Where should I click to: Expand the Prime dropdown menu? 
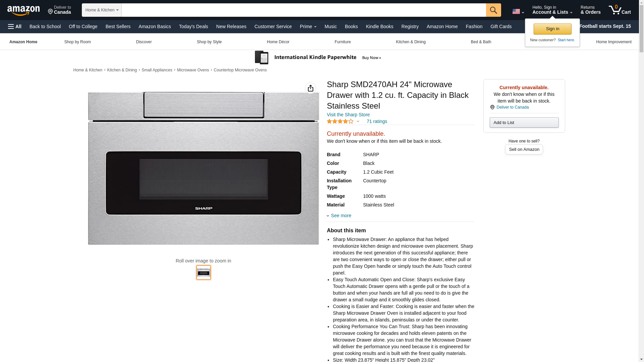[308, 26]
